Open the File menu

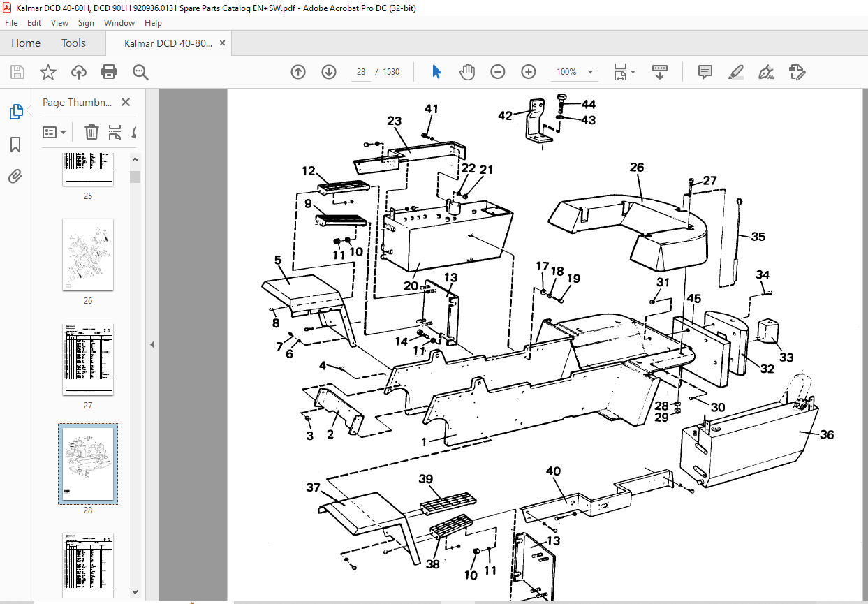click(11, 23)
